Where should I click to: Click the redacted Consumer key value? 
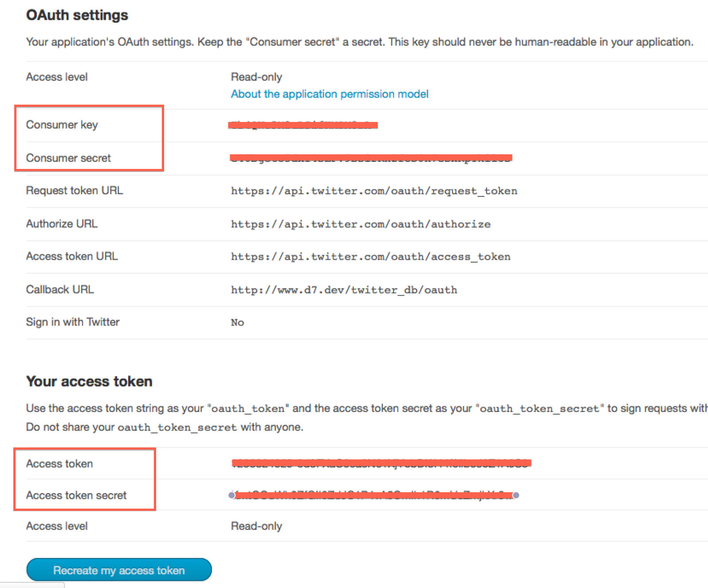[303, 125]
